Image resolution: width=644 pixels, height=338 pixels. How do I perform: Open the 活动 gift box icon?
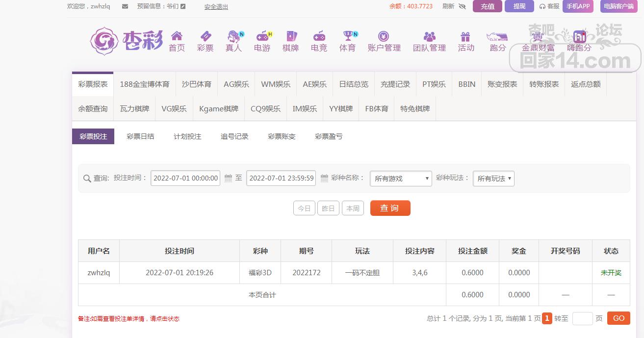(x=465, y=36)
